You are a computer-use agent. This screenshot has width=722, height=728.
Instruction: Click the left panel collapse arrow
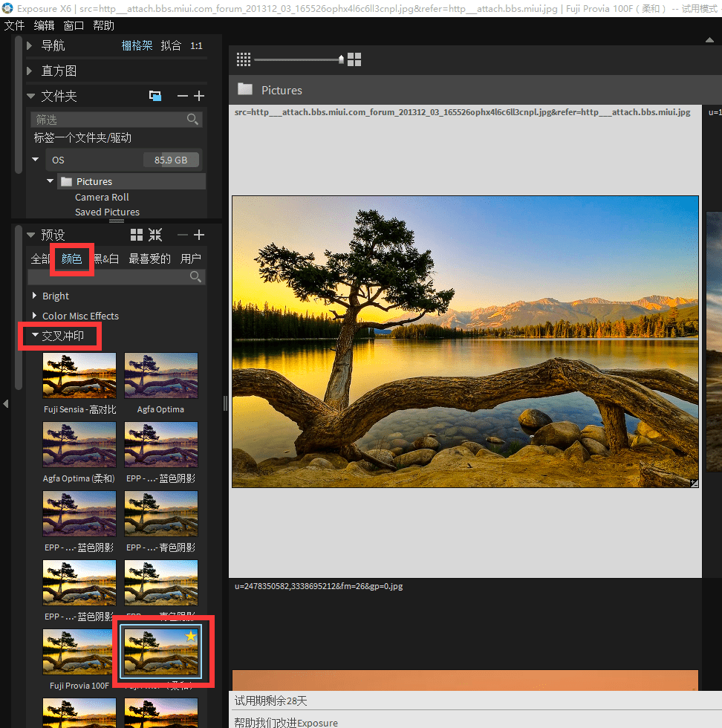click(x=6, y=404)
